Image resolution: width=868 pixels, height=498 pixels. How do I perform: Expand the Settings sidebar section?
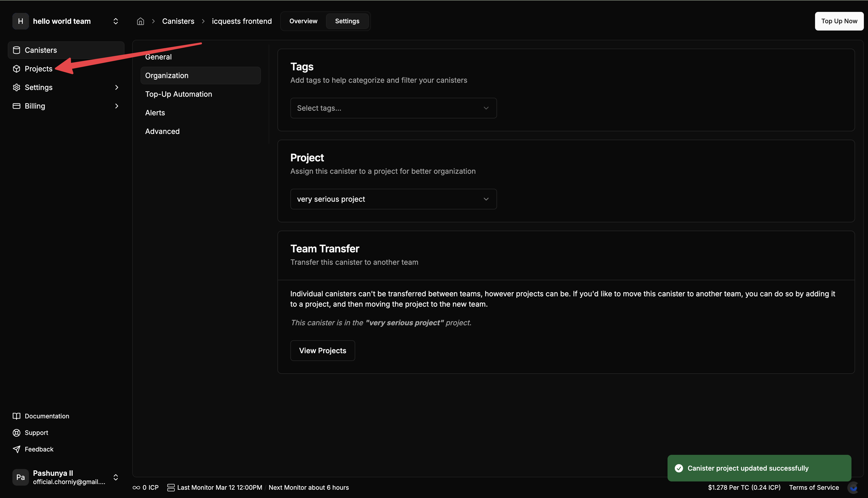(117, 87)
